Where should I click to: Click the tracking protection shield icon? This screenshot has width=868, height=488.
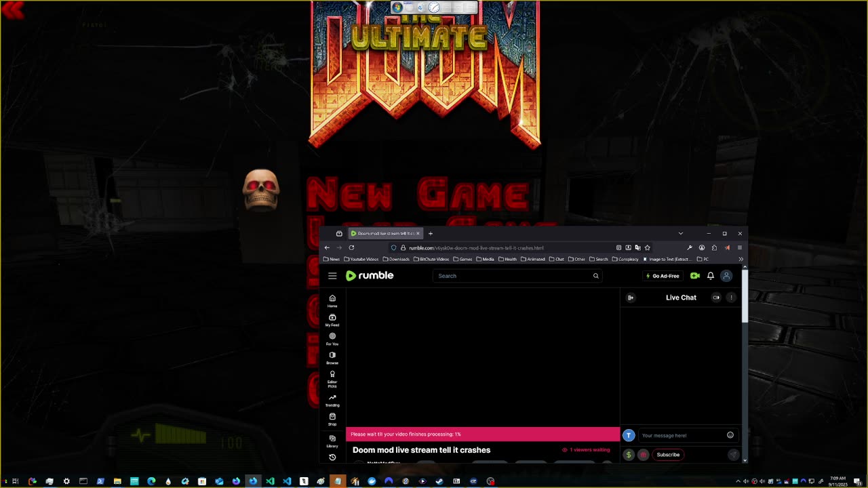pyautogui.click(x=394, y=248)
